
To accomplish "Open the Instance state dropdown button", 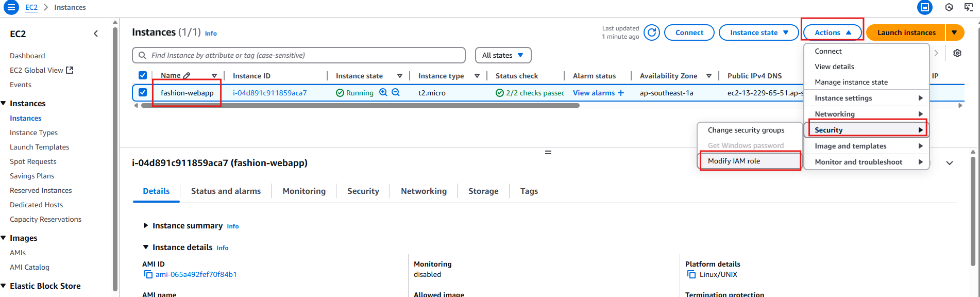I will (758, 32).
